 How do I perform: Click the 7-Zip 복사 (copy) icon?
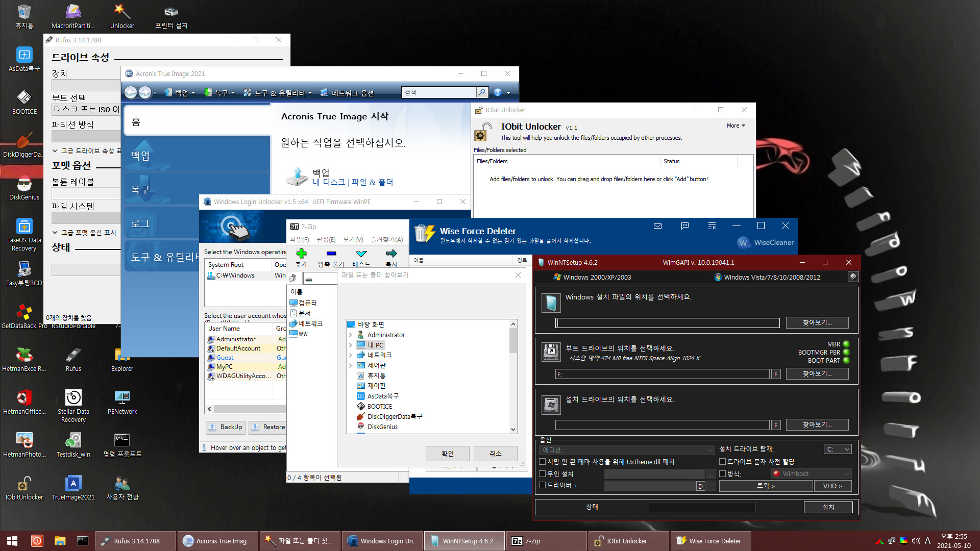(x=391, y=258)
